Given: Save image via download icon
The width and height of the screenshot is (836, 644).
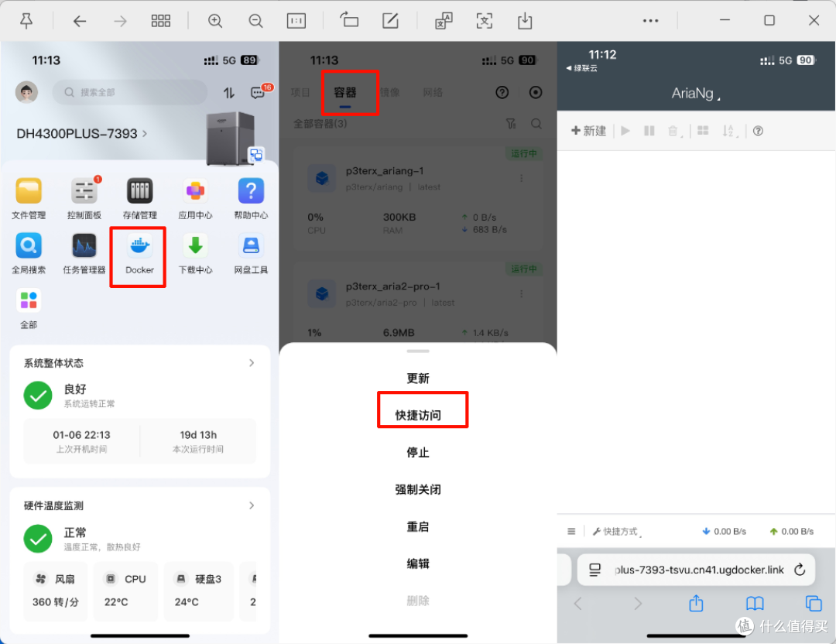Looking at the screenshot, I should click(x=525, y=21).
